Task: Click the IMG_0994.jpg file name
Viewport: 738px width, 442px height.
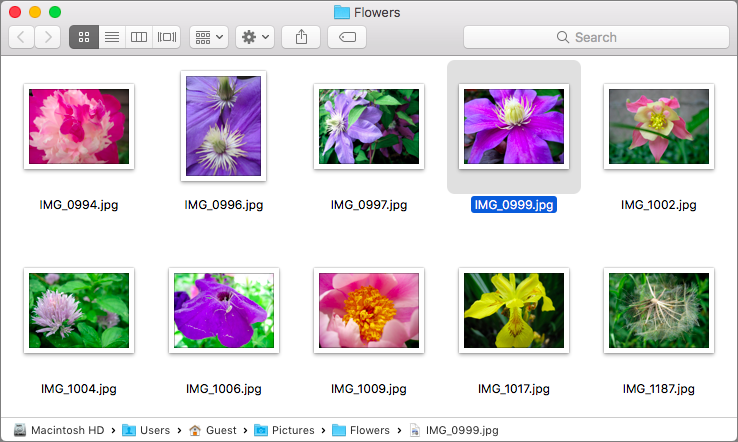Action: coord(79,205)
